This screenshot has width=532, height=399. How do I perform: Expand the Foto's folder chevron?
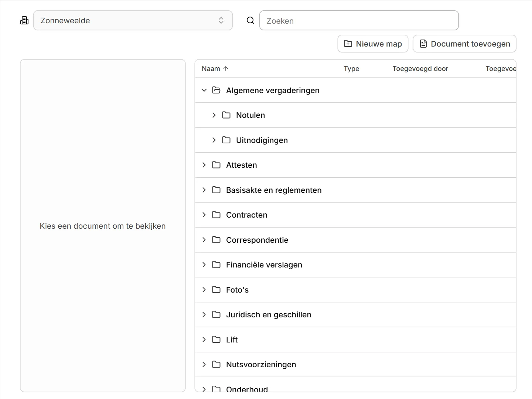point(204,290)
